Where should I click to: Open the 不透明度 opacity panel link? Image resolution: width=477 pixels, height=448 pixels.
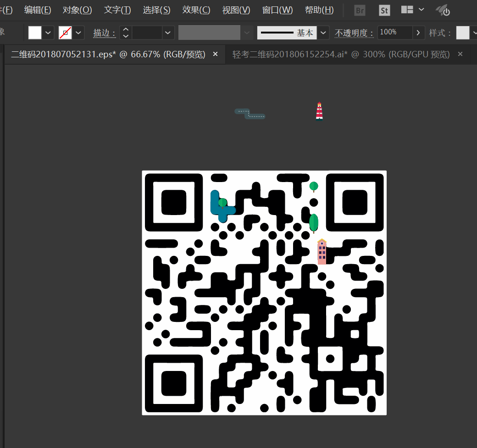pos(354,33)
